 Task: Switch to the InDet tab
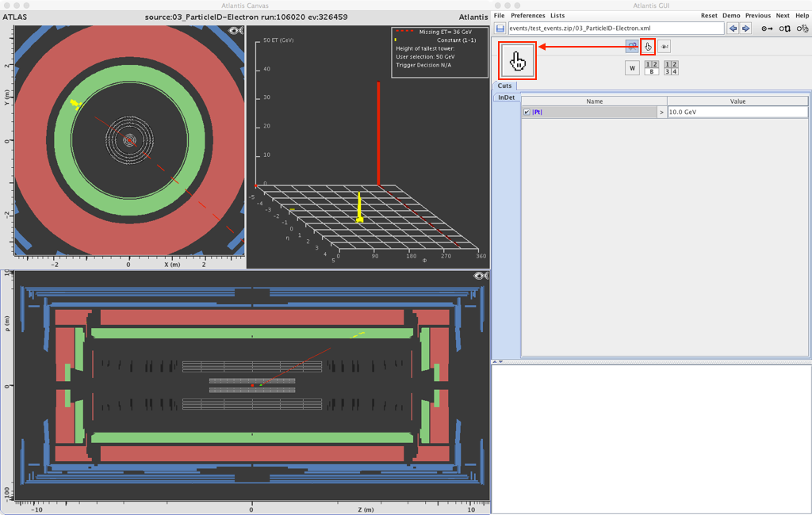pos(505,97)
